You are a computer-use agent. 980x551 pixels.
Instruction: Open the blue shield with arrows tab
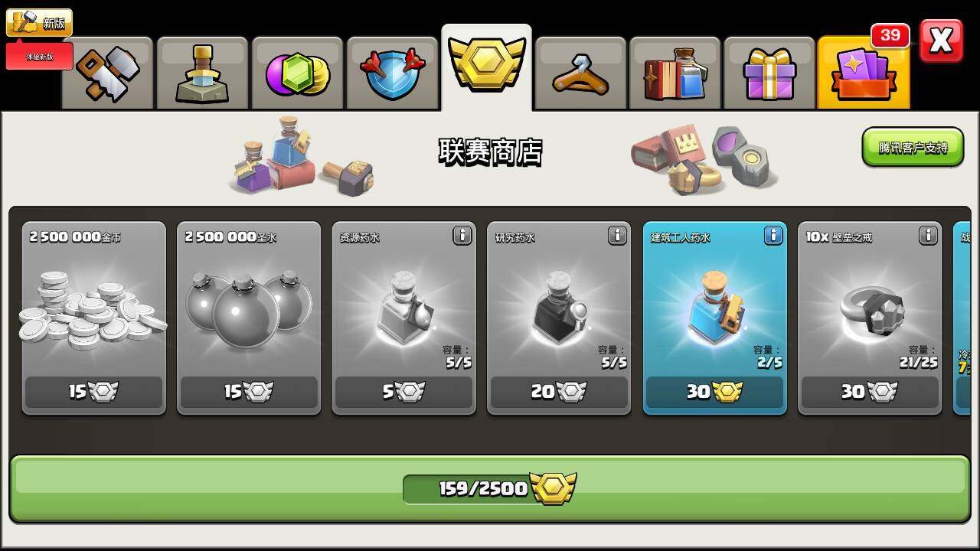[392, 73]
